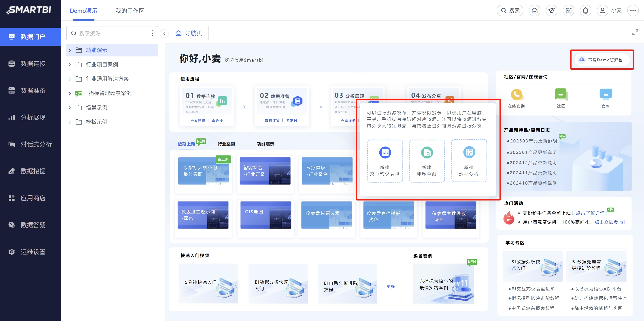Open the 数据准备 sidebar section
644x321 pixels.
[x=30, y=90]
